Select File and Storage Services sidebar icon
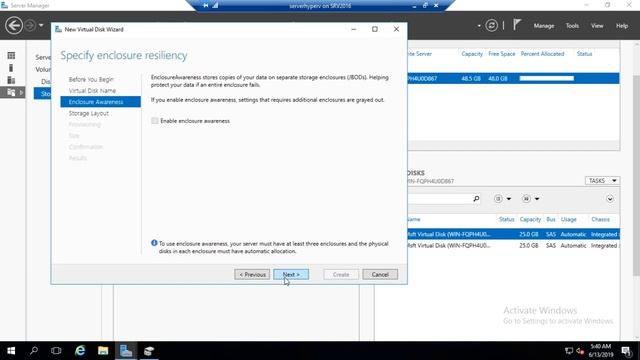This screenshot has height=360, width=640. [x=11, y=93]
